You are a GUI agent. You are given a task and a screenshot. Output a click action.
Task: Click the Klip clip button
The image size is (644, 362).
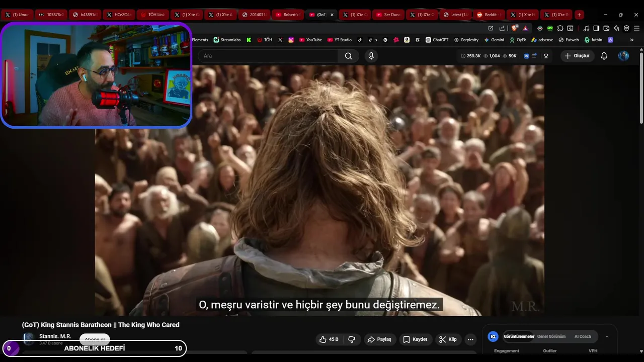coord(448,339)
